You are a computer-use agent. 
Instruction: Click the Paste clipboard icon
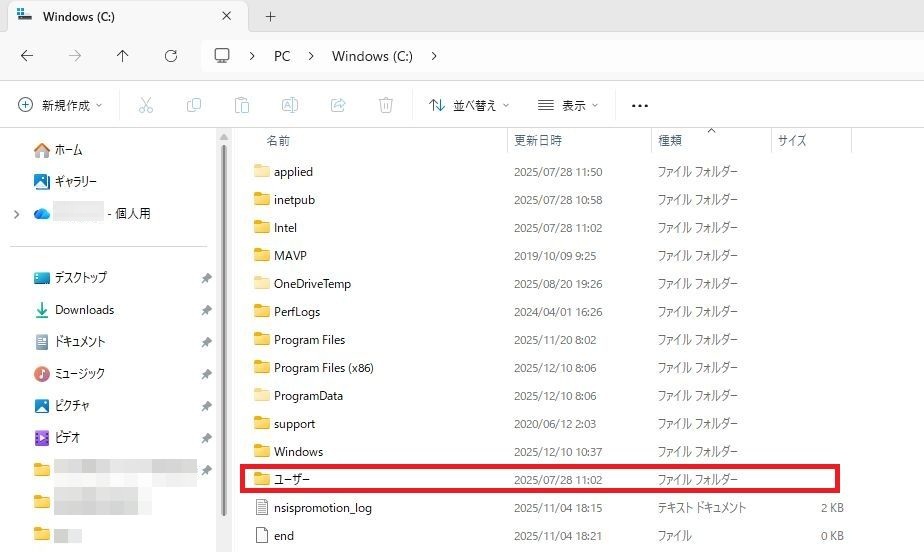241,105
